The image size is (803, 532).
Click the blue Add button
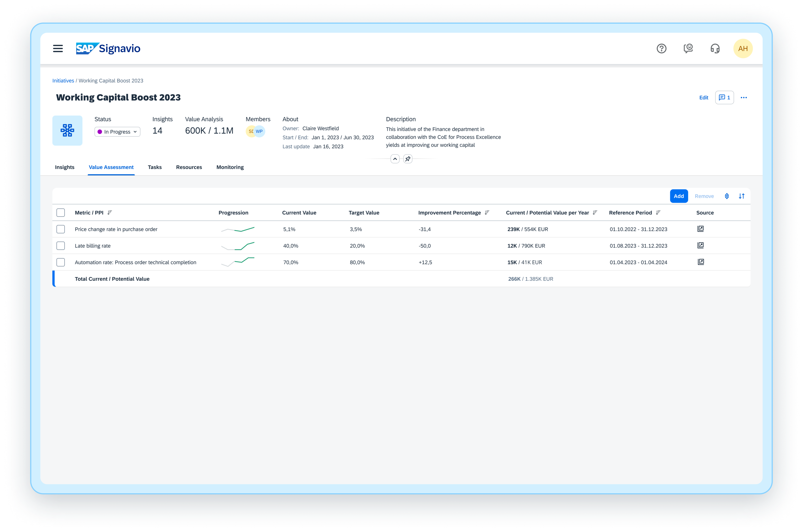[678, 196]
